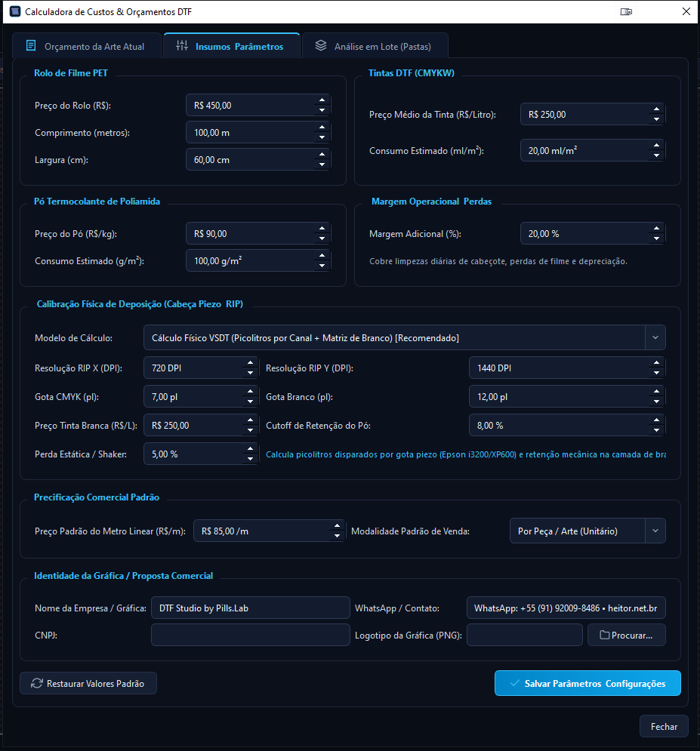Increase tinta Consumo Estimado ml/m² value

tap(656, 145)
